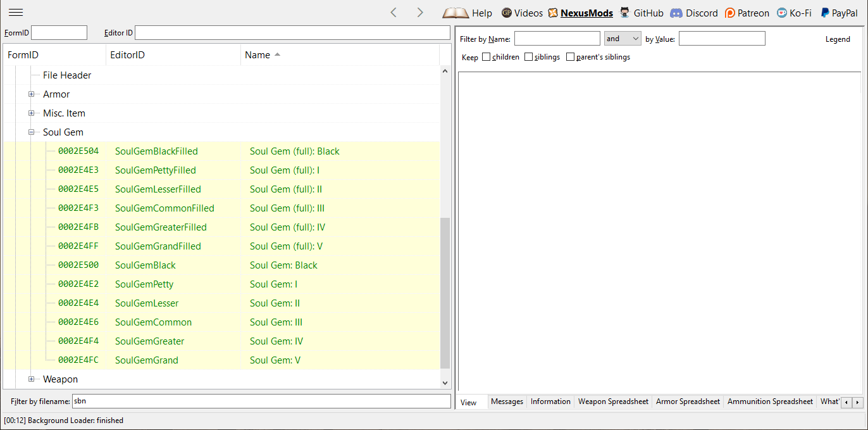Image resolution: width=868 pixels, height=430 pixels.
Task: Check the parent's siblings option
Action: [x=571, y=57]
